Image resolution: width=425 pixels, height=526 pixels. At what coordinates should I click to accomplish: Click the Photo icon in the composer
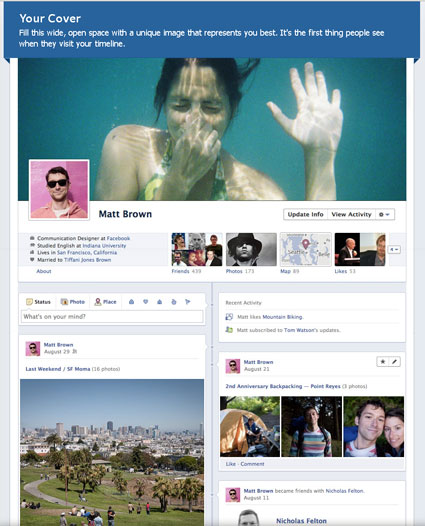point(64,302)
